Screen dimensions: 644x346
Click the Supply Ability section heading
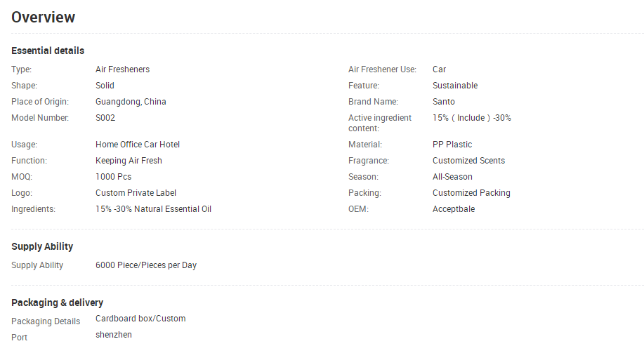[x=42, y=246]
